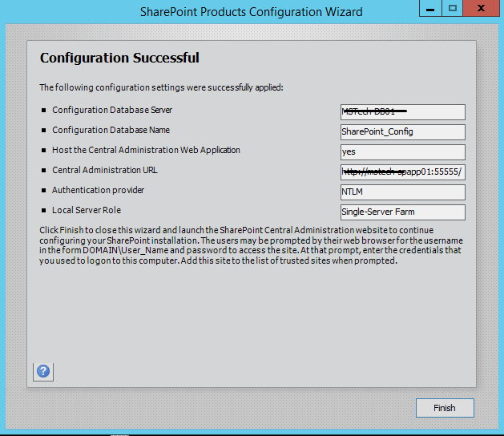
Task: Click the Authentication provider label
Action: click(x=99, y=190)
